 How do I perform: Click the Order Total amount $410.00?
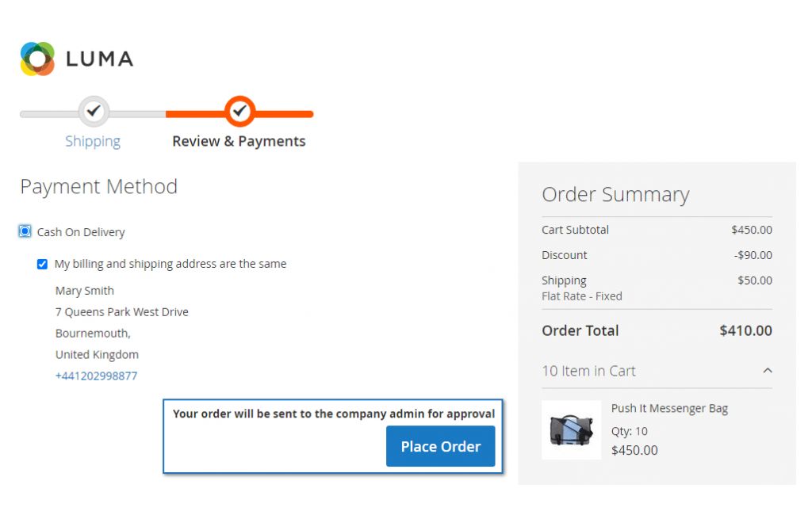[745, 330]
